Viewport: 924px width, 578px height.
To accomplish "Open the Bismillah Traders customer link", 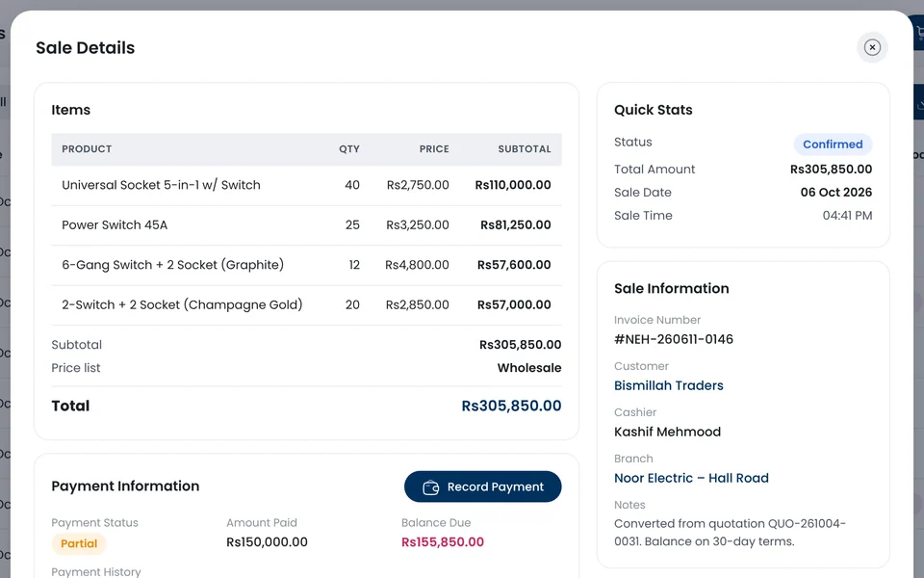I will (668, 385).
